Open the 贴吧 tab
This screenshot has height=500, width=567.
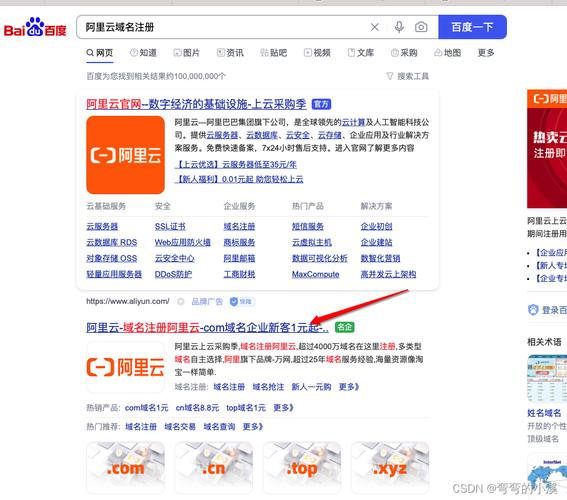tap(273, 53)
